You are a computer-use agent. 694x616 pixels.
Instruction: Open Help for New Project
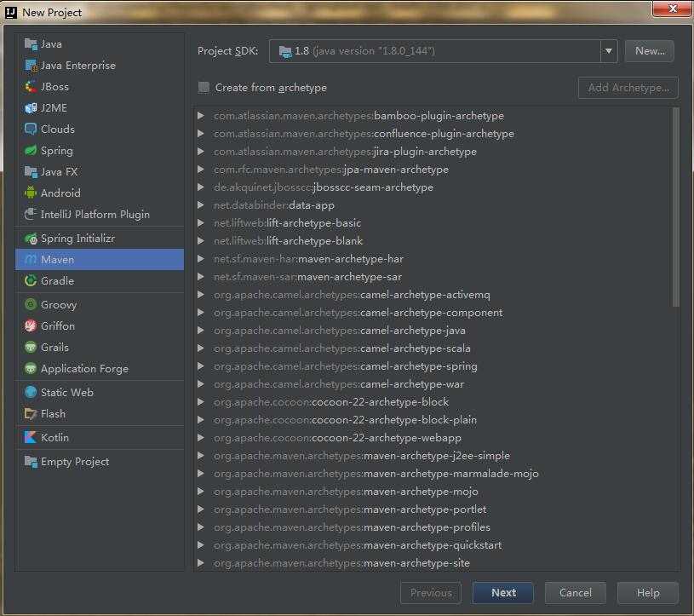648,593
